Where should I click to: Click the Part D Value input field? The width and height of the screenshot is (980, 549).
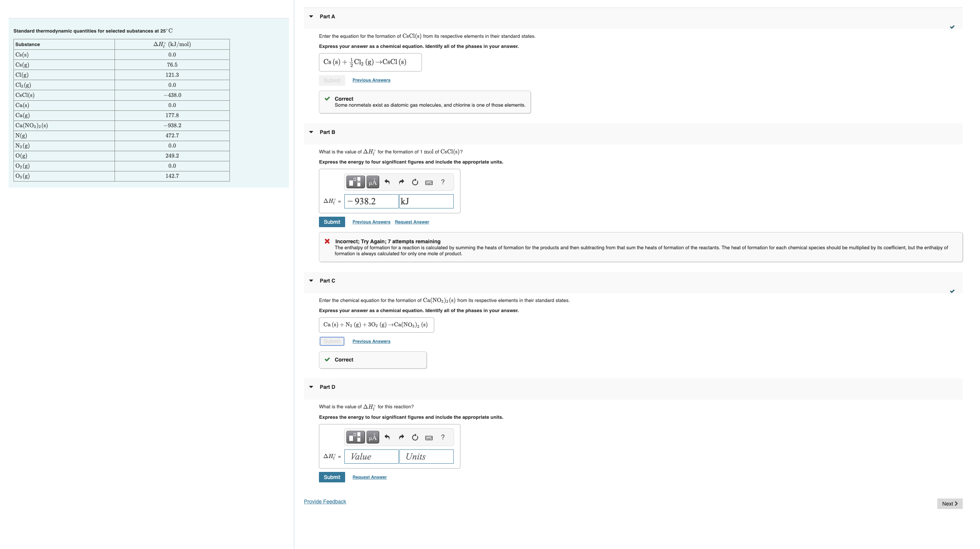tap(371, 457)
